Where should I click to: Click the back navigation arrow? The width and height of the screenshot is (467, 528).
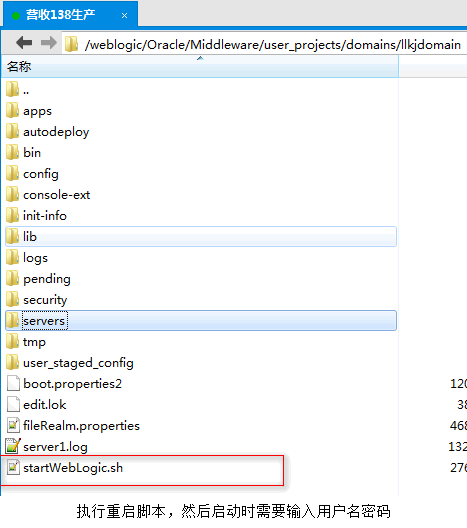click(24, 43)
